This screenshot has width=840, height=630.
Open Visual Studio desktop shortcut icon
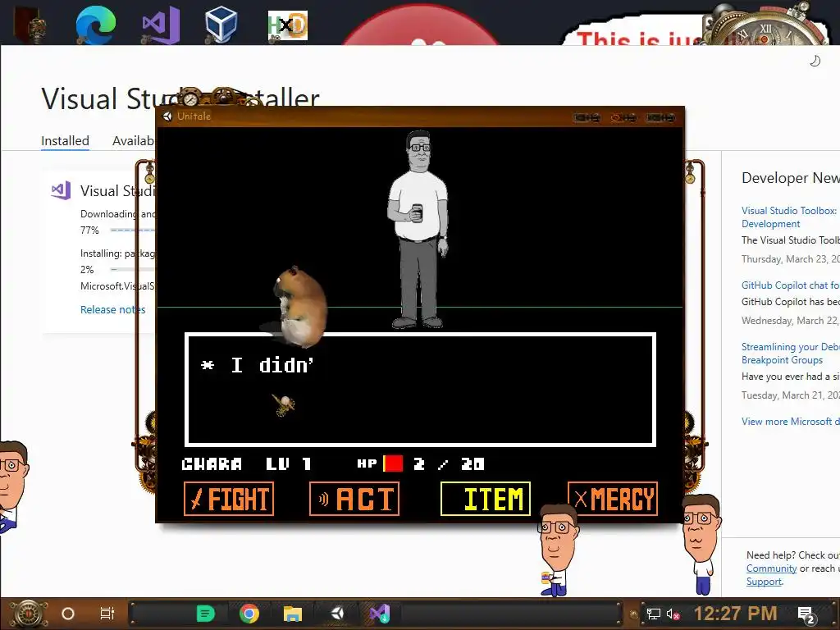pyautogui.click(x=161, y=25)
